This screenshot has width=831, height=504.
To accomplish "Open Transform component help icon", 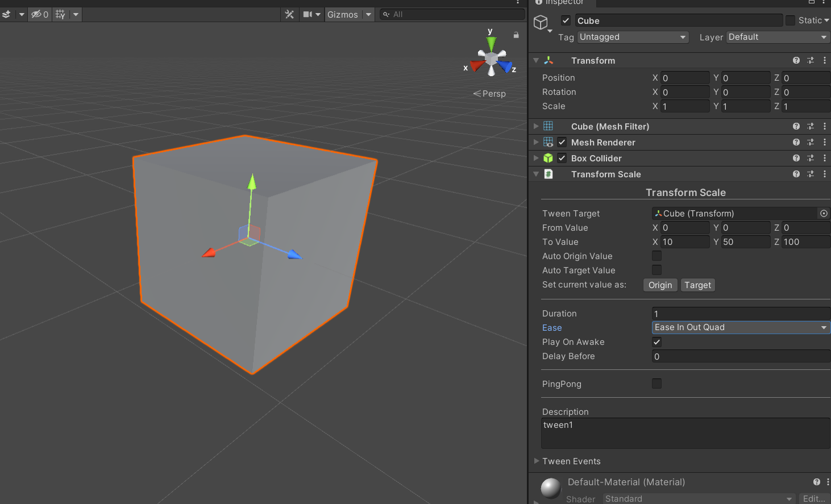I will pyautogui.click(x=796, y=60).
